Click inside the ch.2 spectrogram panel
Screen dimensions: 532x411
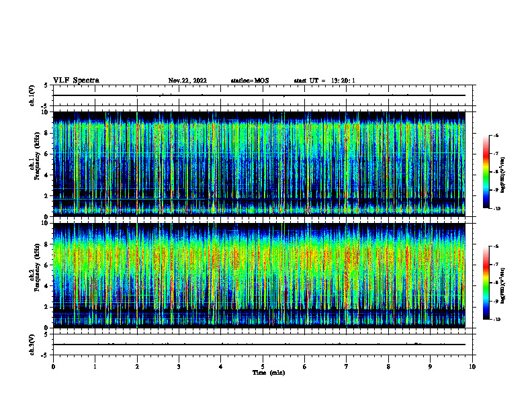pos(259,275)
